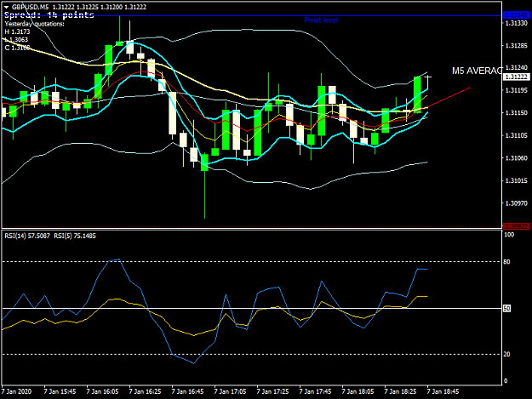Image resolution: width=532 pixels, height=399 pixels.
Task: Select the 'Spread: 14 points' label
Action: pyautogui.click(x=49, y=15)
